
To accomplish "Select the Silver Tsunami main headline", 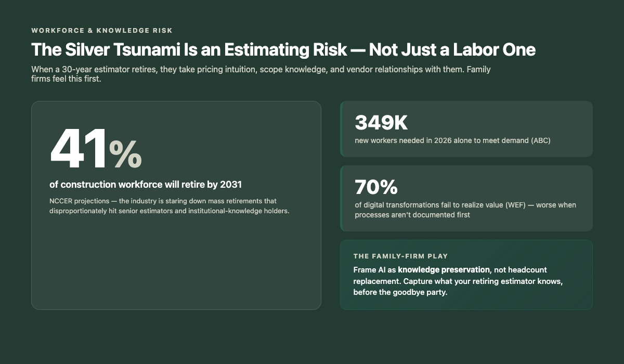I will coord(283,49).
